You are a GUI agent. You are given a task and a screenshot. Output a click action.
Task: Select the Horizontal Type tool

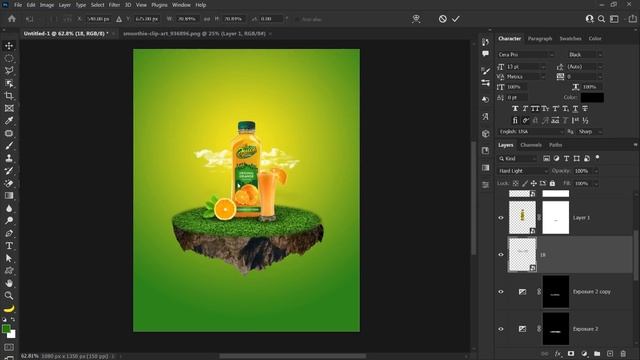pos(9,246)
